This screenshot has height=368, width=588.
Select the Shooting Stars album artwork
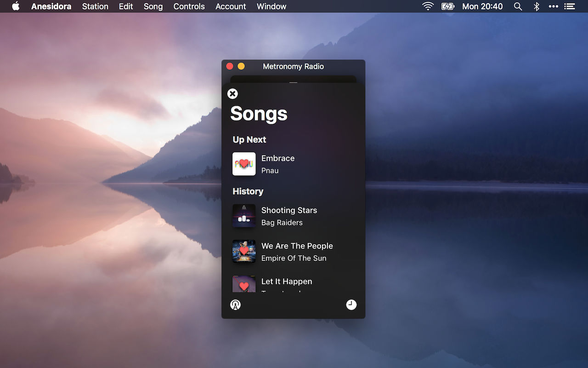[244, 216]
